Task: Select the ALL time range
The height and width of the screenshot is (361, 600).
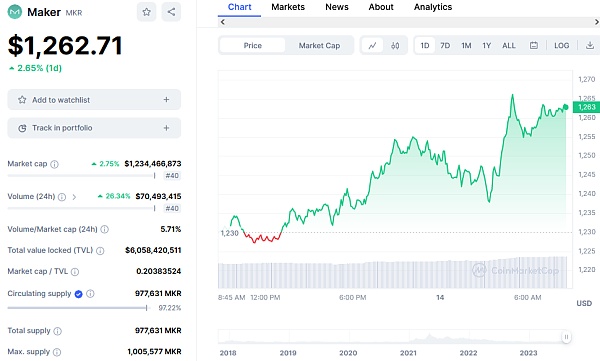Action: point(509,46)
